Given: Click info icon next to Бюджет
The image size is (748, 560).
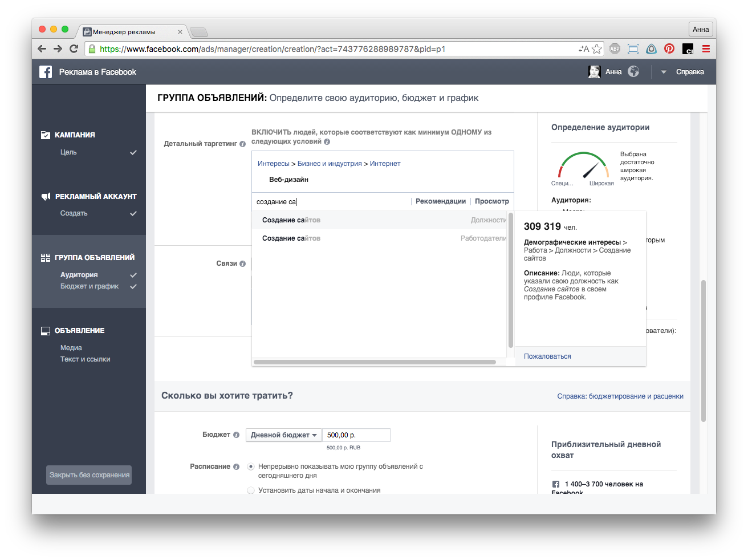Looking at the screenshot, I should point(236,435).
